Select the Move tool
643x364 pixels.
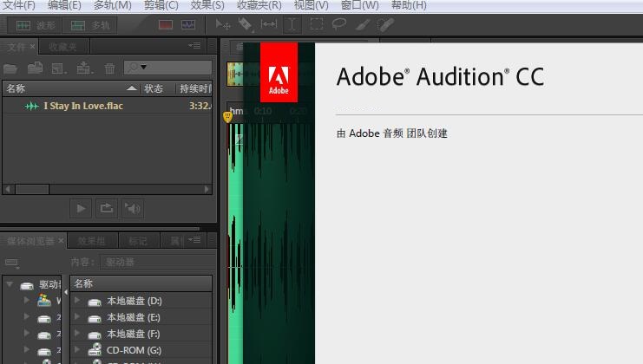coord(223,25)
